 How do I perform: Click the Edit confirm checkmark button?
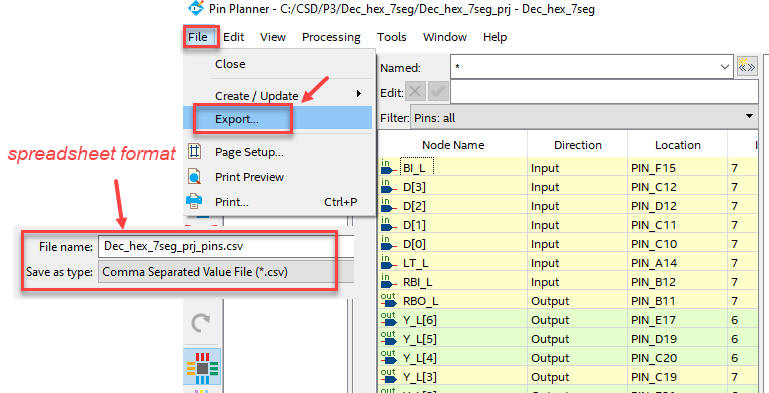438,92
